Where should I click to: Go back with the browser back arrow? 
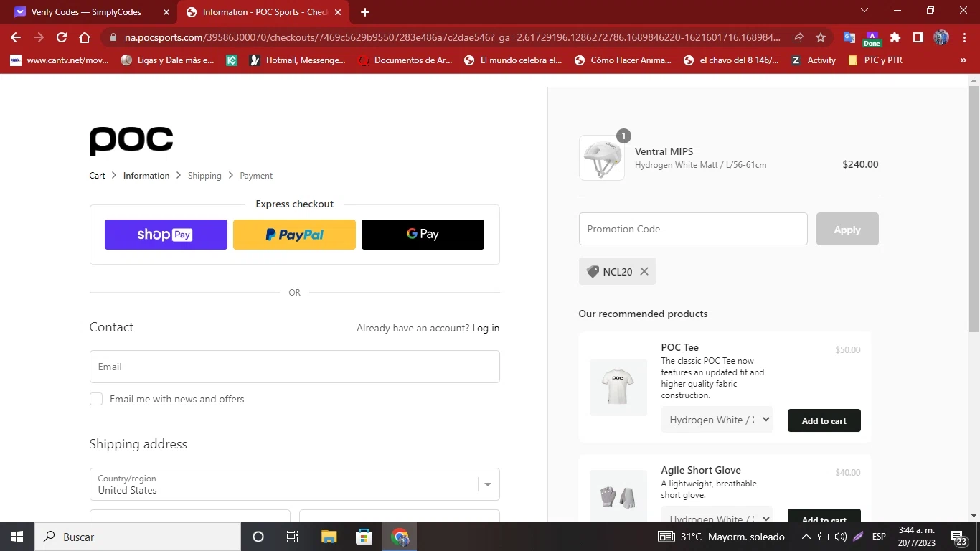pyautogui.click(x=16, y=37)
